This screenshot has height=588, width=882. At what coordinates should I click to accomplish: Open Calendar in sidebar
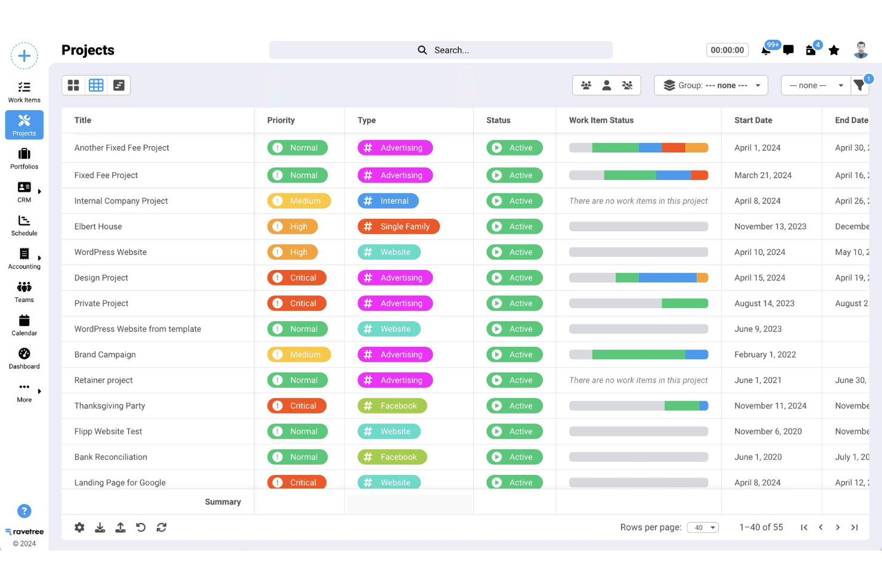tap(24, 326)
